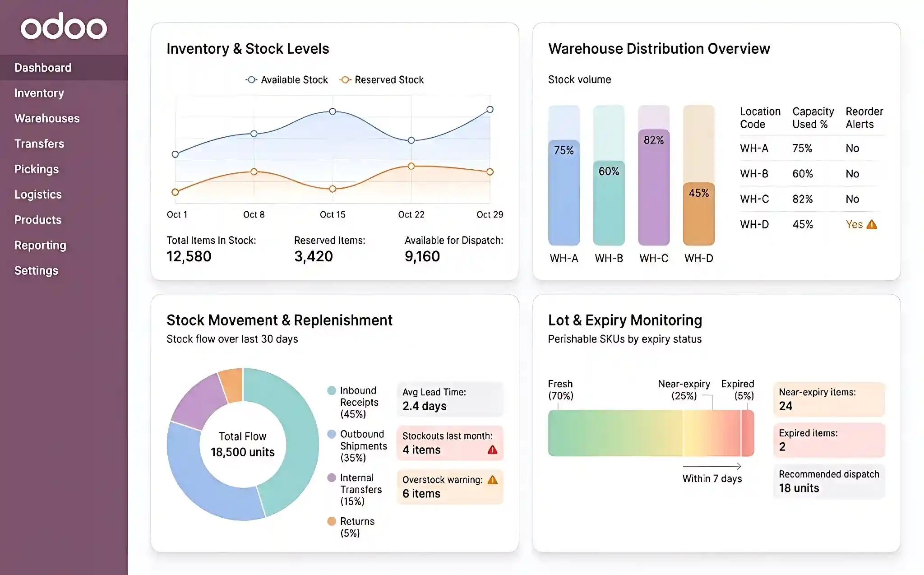Open the Pickings page
Viewport: 924px width, 575px height.
pyautogui.click(x=36, y=169)
